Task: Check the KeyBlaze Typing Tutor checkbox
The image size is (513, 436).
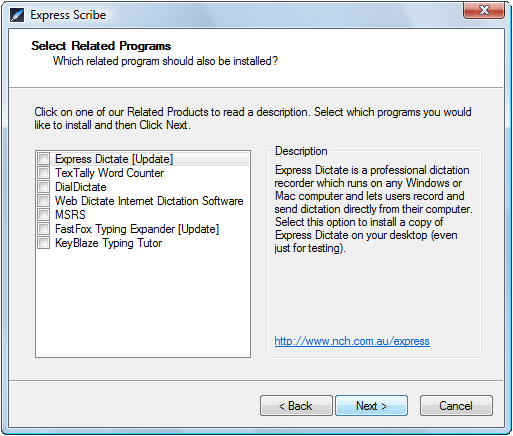Action: tap(44, 242)
